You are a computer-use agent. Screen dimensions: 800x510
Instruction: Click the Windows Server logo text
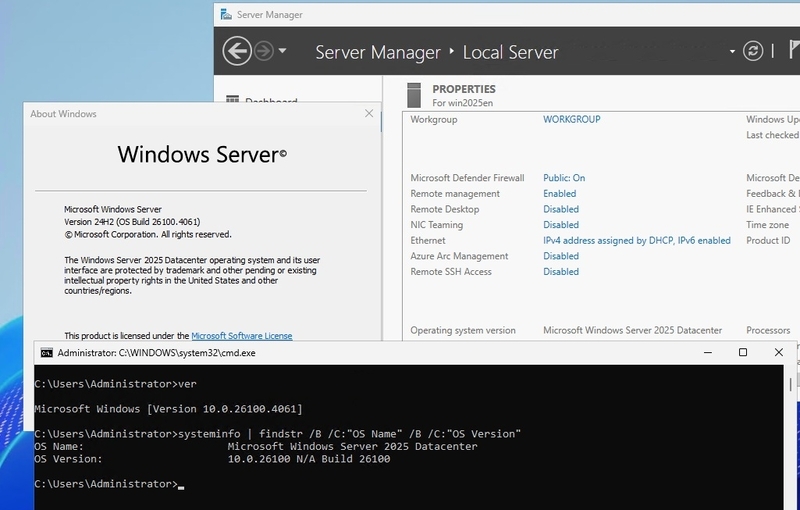coord(202,155)
